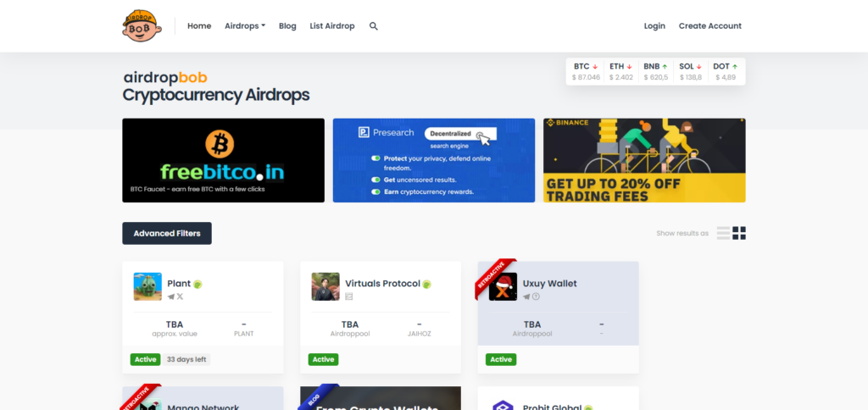Switch results to grid view
Viewport: 868px width, 410px height.
point(739,233)
